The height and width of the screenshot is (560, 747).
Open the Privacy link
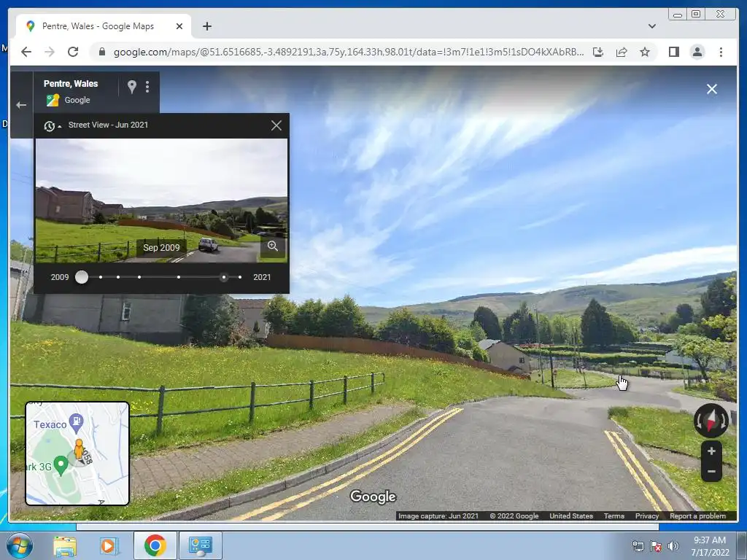(x=647, y=516)
